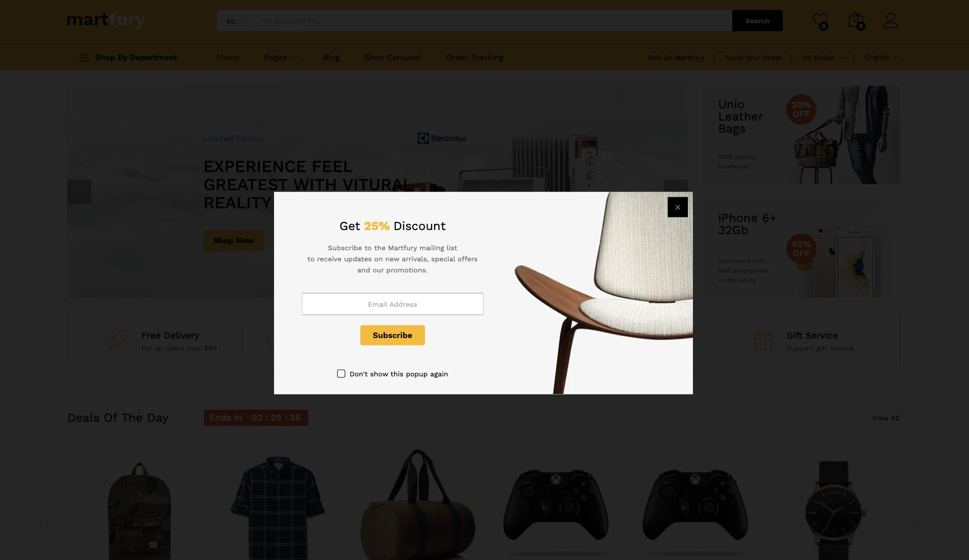Image resolution: width=969 pixels, height=560 pixels.
Task: Open the US Dollar currency dropdown
Action: pos(823,58)
